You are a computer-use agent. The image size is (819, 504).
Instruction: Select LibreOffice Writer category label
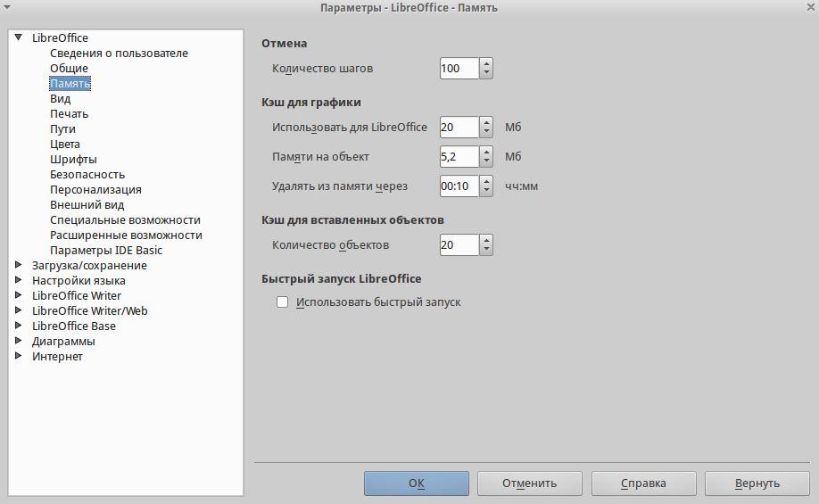(x=76, y=295)
